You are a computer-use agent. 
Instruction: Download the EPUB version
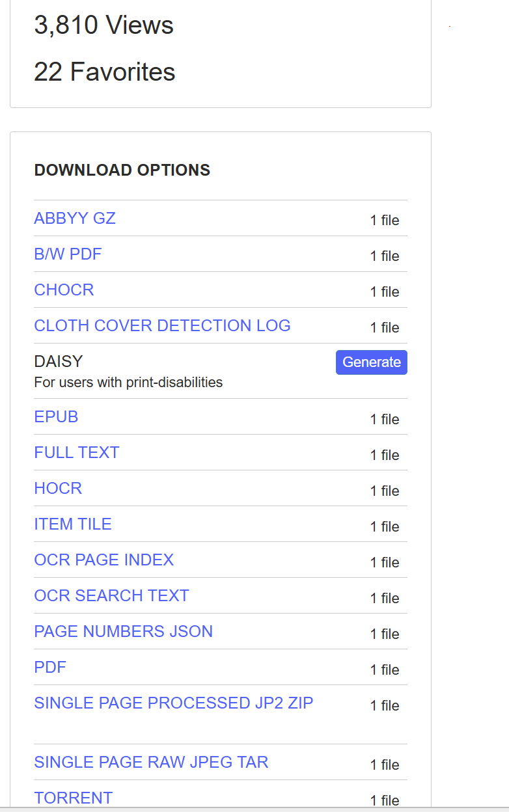pos(56,417)
